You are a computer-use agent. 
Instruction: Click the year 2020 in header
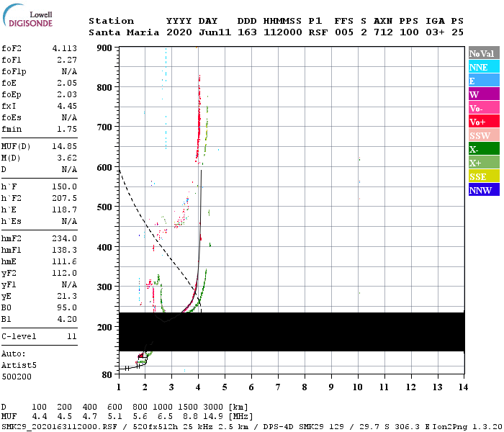pos(179,32)
